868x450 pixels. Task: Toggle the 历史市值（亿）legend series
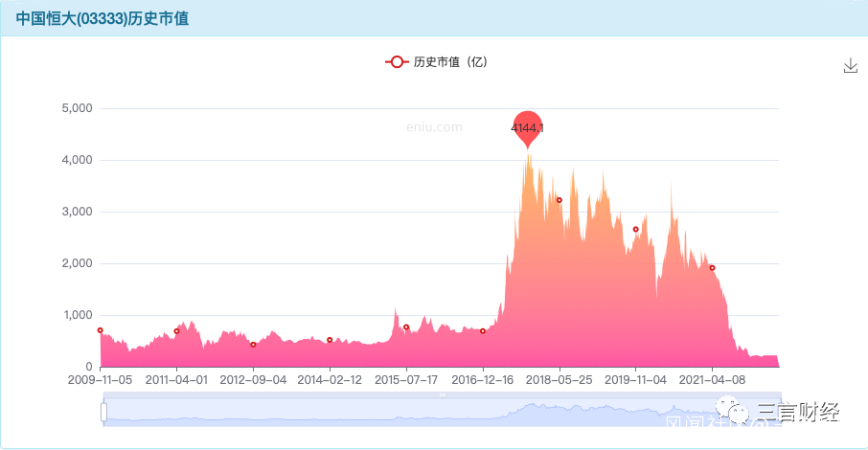436,62
